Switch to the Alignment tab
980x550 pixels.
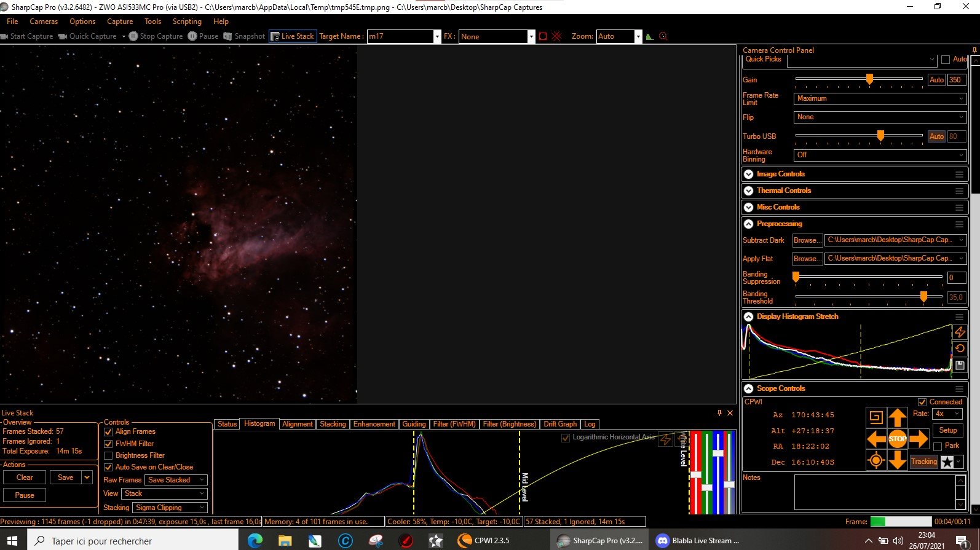click(x=298, y=424)
